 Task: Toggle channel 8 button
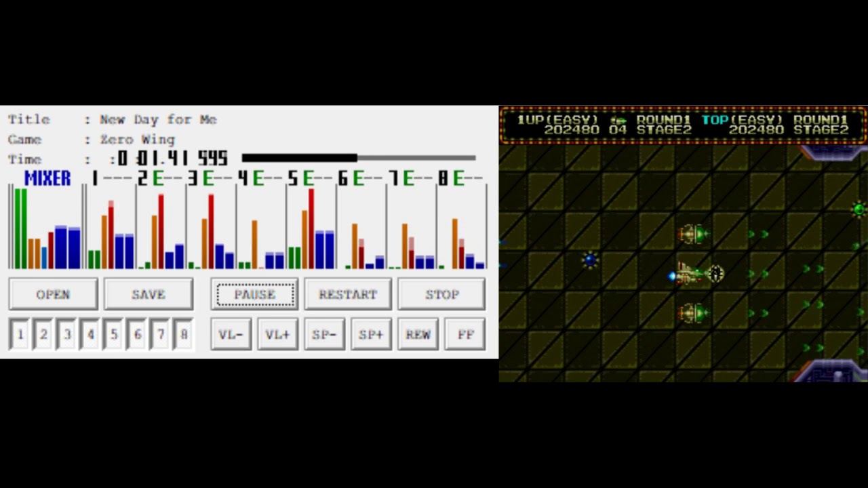pos(184,334)
